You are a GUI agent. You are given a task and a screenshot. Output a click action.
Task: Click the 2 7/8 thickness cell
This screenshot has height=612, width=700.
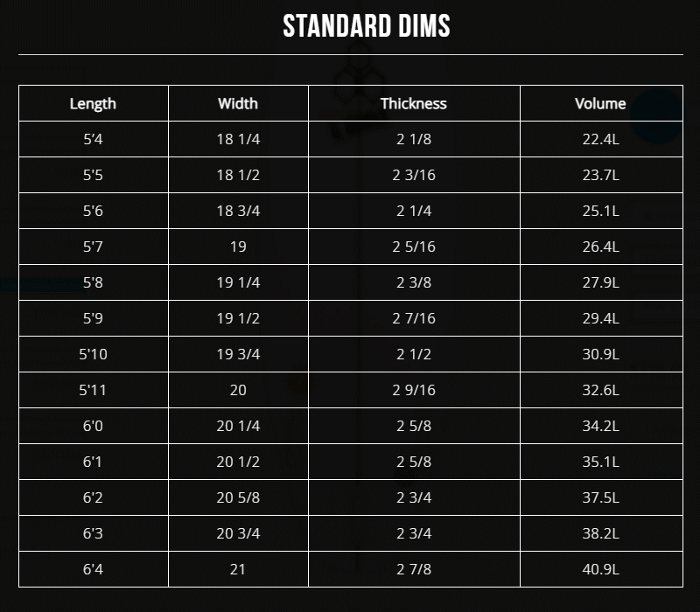click(x=414, y=569)
